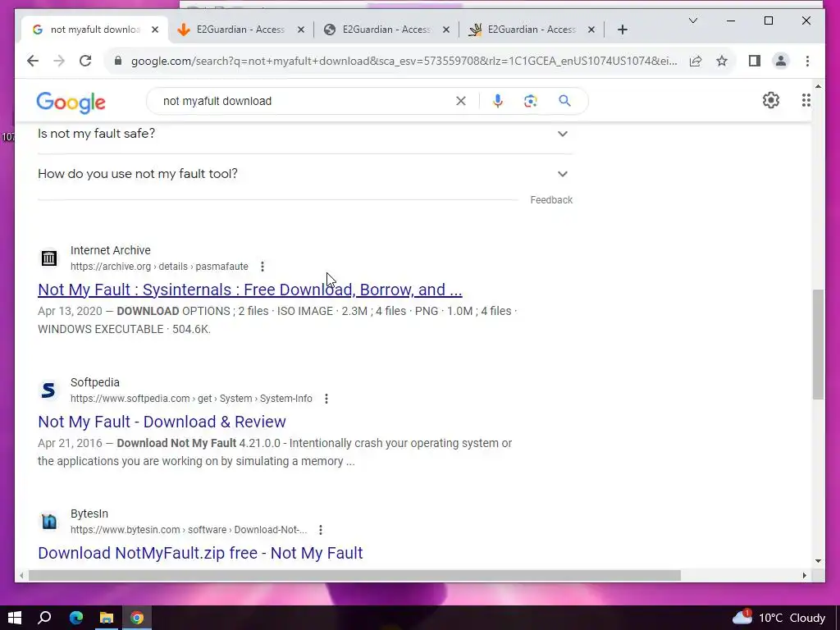Open "Download NotMyFault.zip free" link
The height and width of the screenshot is (630, 840).
point(200,553)
